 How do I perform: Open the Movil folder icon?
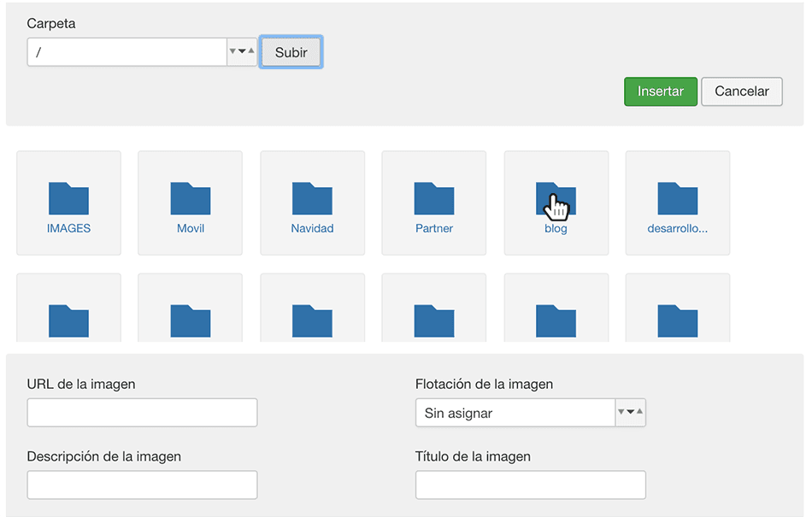pyautogui.click(x=190, y=198)
